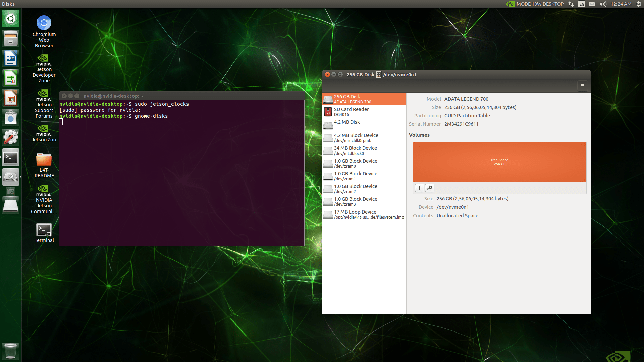Open the keyboard language En indicator

[582, 4]
